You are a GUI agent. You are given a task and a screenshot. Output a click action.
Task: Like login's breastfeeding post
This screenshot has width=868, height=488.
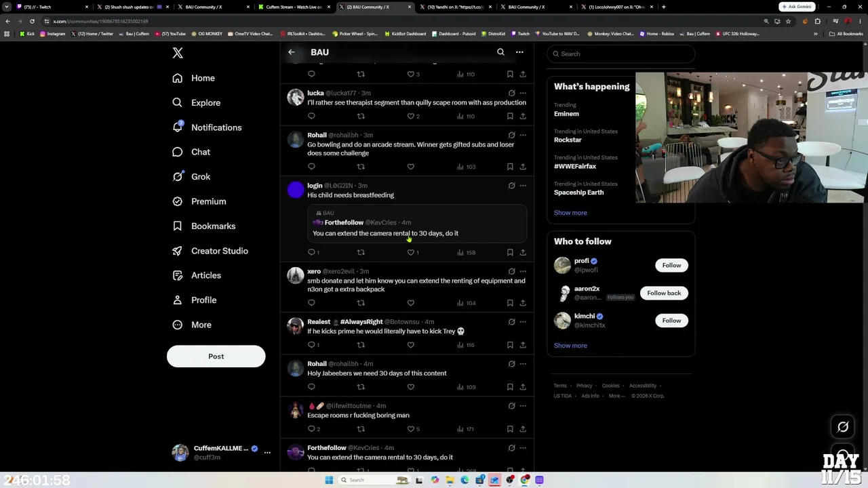[x=413, y=252]
